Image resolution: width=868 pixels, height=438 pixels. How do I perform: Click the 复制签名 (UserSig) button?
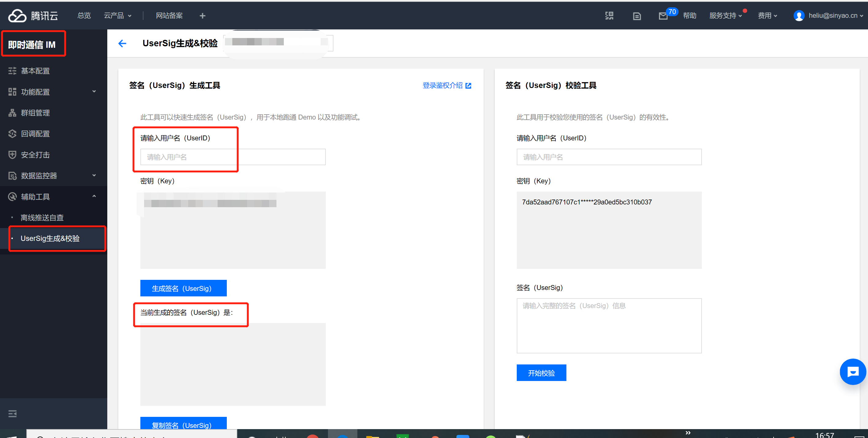183,424
